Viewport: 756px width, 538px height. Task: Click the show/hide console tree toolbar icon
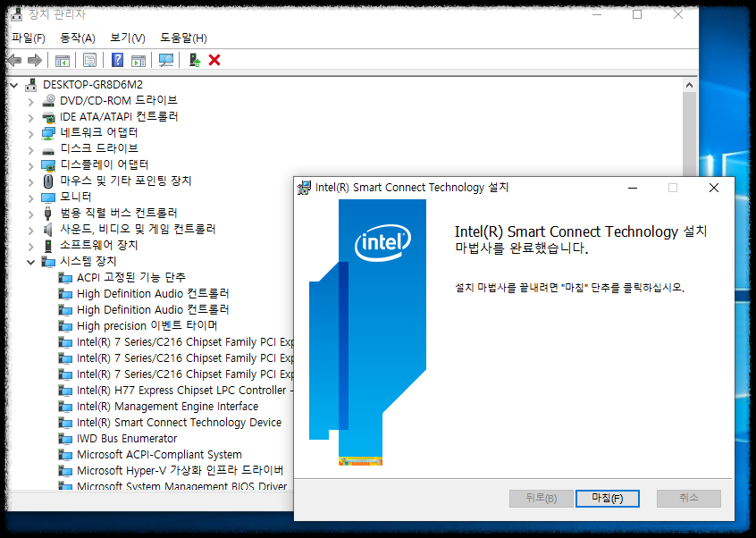tap(63, 60)
